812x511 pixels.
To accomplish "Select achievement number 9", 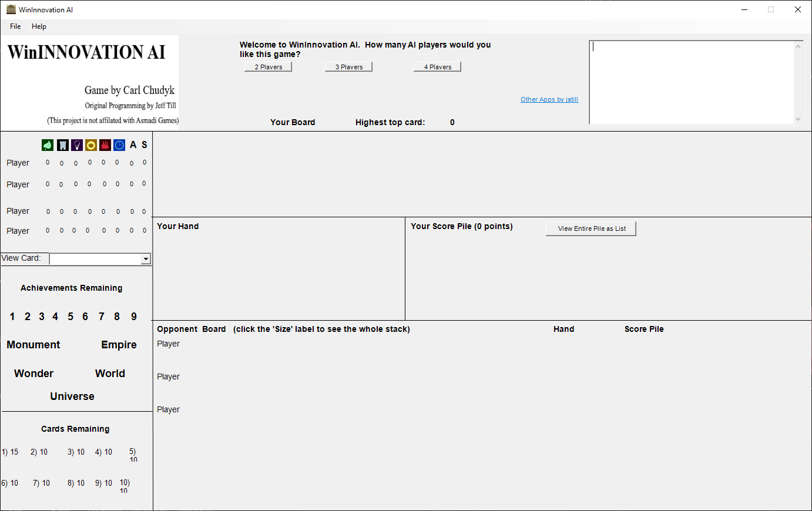I will [x=134, y=317].
